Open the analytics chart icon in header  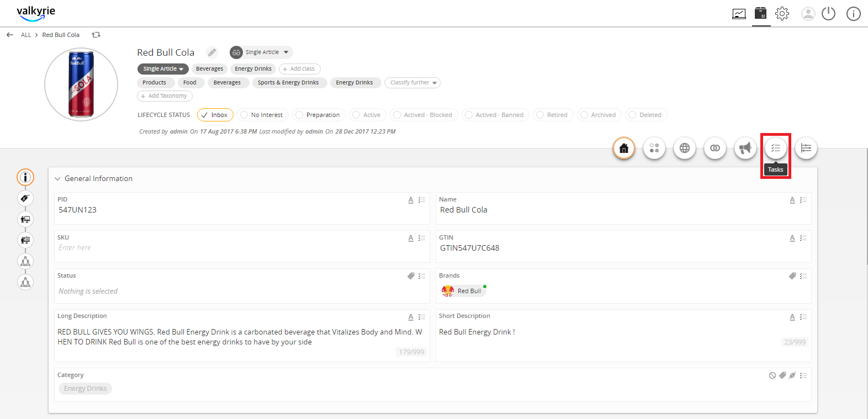click(739, 14)
